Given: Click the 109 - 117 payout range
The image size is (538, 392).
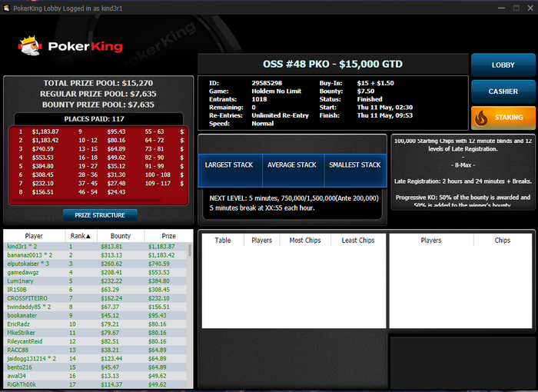Looking at the screenshot, I should (x=158, y=183).
